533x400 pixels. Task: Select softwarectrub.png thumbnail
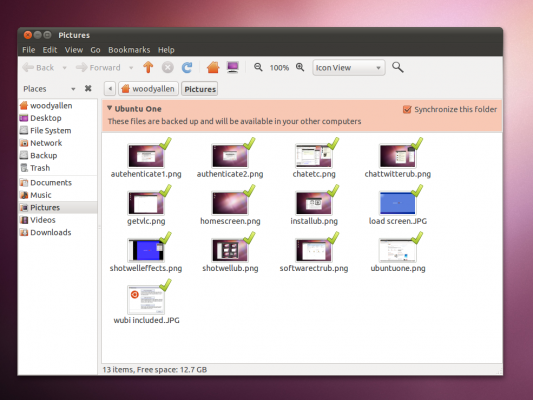[314, 250]
